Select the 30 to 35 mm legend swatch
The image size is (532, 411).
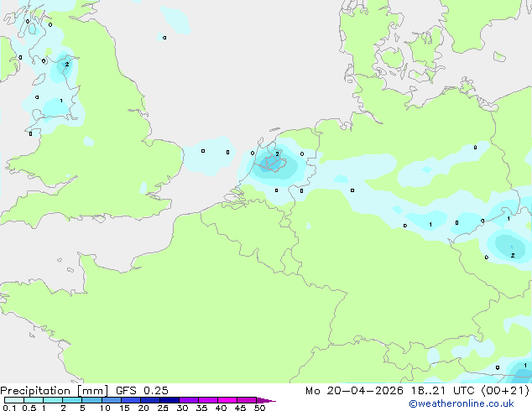[x=189, y=400]
